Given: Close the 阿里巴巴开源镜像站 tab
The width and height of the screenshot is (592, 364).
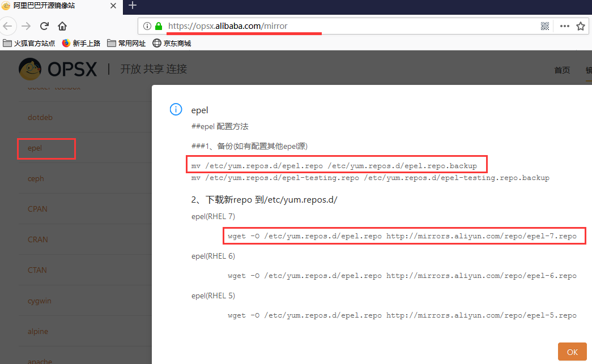Looking at the screenshot, I should [x=113, y=6].
